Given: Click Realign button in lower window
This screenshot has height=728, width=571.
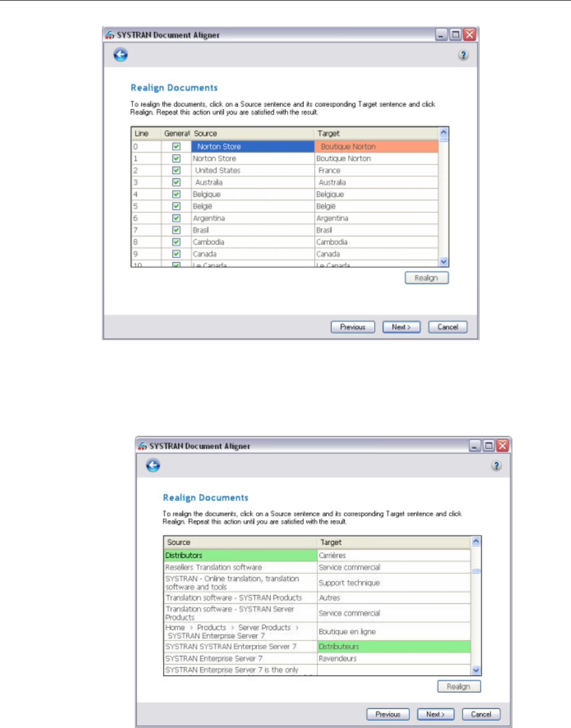Looking at the screenshot, I should coord(459,686).
